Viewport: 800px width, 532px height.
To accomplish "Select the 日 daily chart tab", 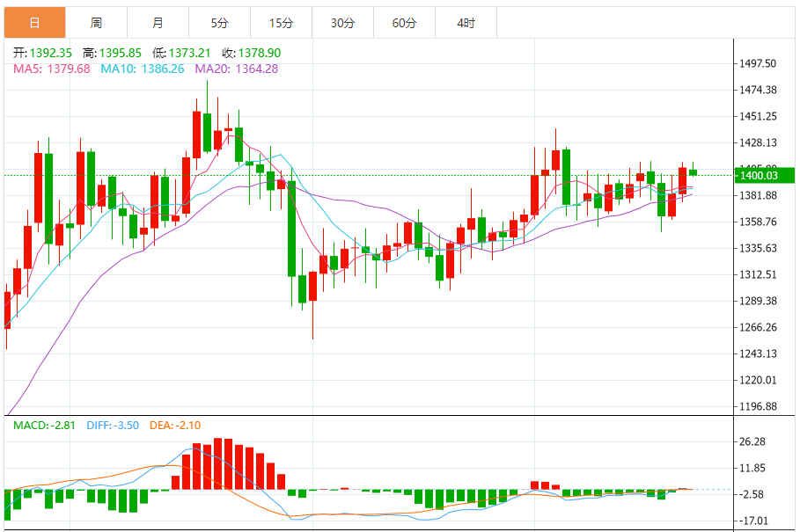I will click(x=34, y=23).
